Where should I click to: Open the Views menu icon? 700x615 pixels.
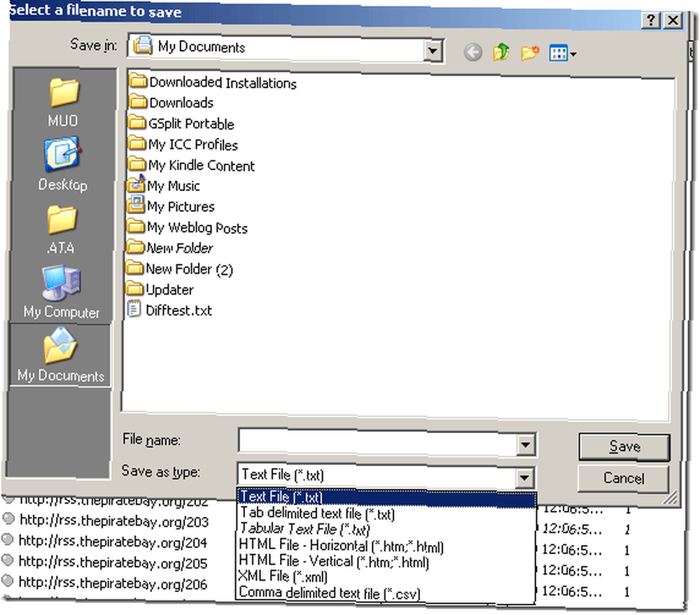pos(563,54)
